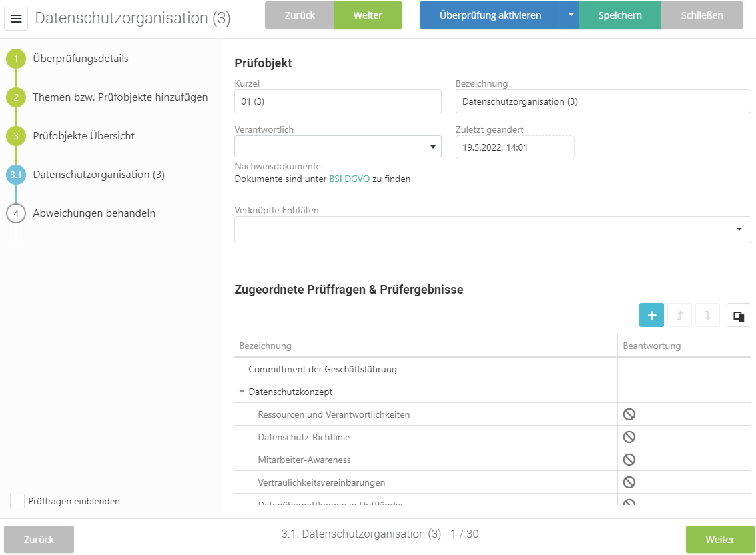
Task: Click the green Speichern button
Action: (x=619, y=15)
